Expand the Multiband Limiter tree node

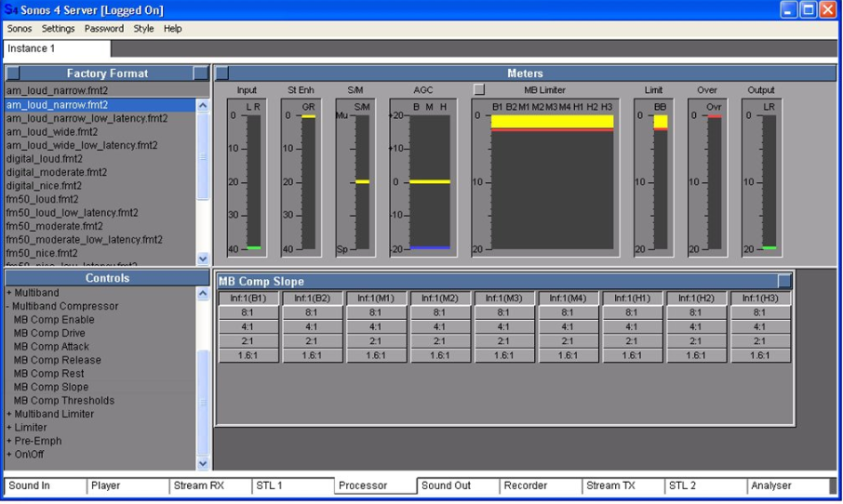pos(9,414)
